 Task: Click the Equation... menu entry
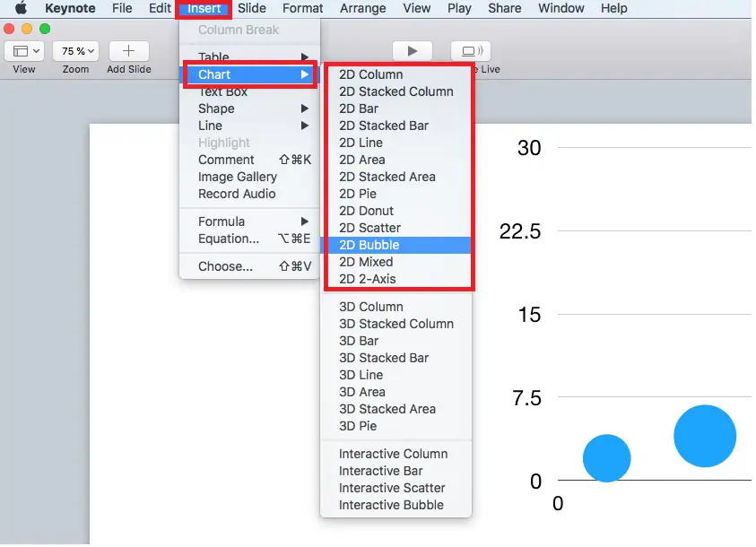(x=229, y=239)
